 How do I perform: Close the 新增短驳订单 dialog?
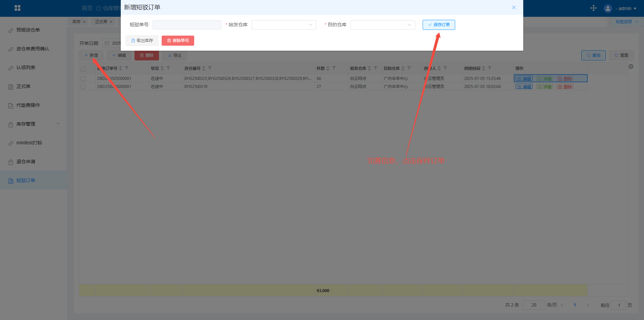pos(514,7)
